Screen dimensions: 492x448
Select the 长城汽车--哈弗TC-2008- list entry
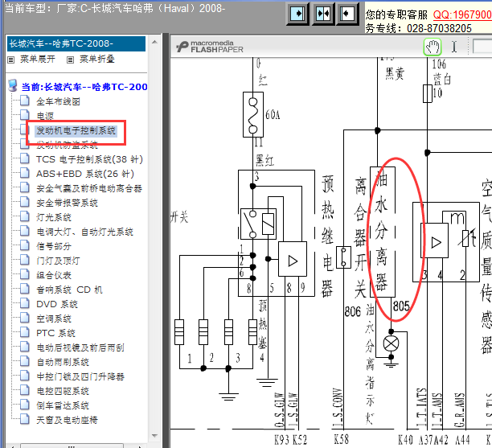(x=76, y=43)
